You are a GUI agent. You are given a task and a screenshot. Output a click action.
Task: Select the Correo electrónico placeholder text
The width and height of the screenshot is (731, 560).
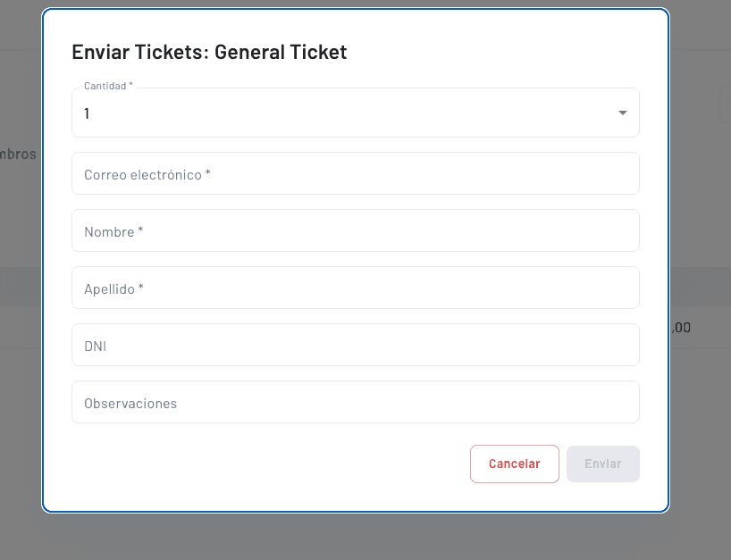(x=147, y=174)
